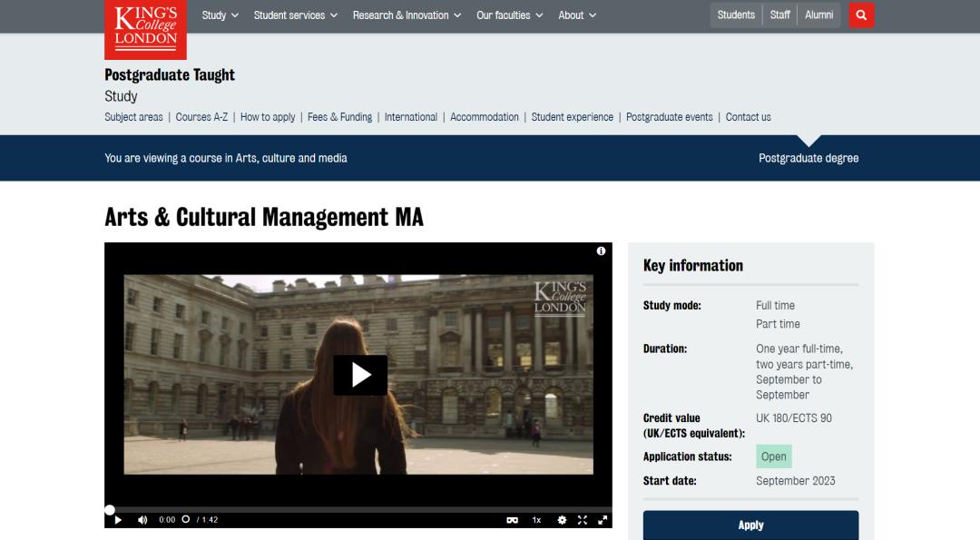Click the King's College London logo
Viewport: 980px width, 540px height.
coord(145,28)
